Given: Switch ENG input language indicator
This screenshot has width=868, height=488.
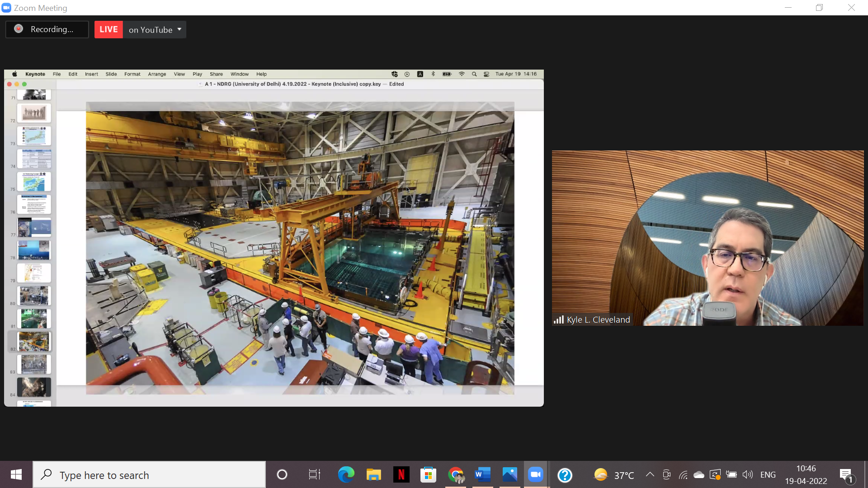Looking at the screenshot, I should (768, 474).
